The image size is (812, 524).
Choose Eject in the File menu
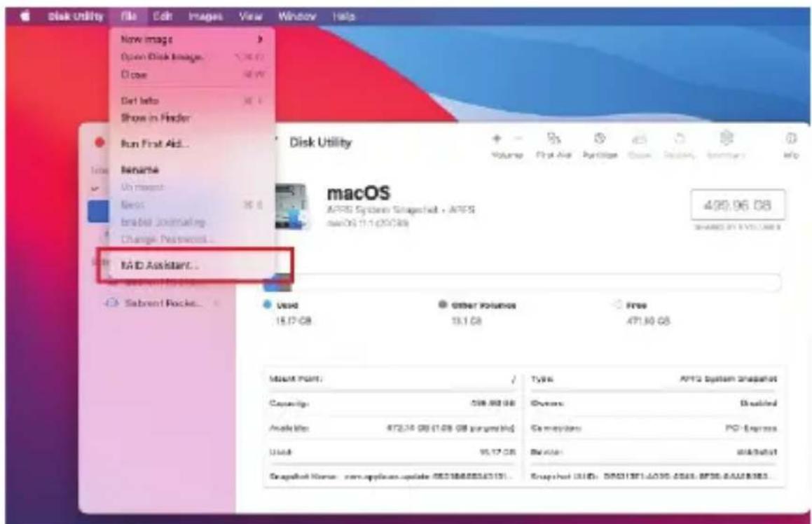tap(191, 205)
